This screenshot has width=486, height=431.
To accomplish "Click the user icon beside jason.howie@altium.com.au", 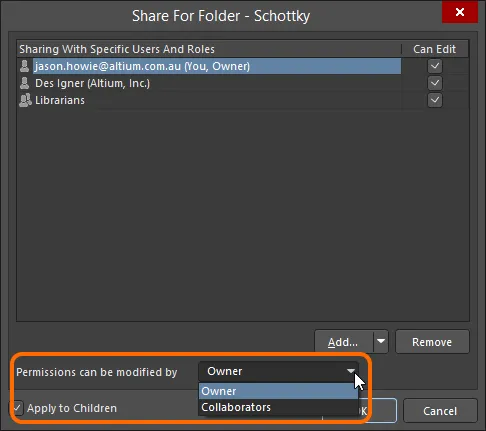I will (x=24, y=66).
